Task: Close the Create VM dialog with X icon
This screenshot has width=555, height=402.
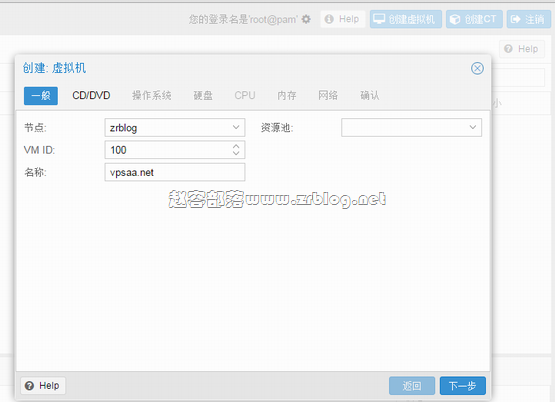Action: tap(477, 68)
